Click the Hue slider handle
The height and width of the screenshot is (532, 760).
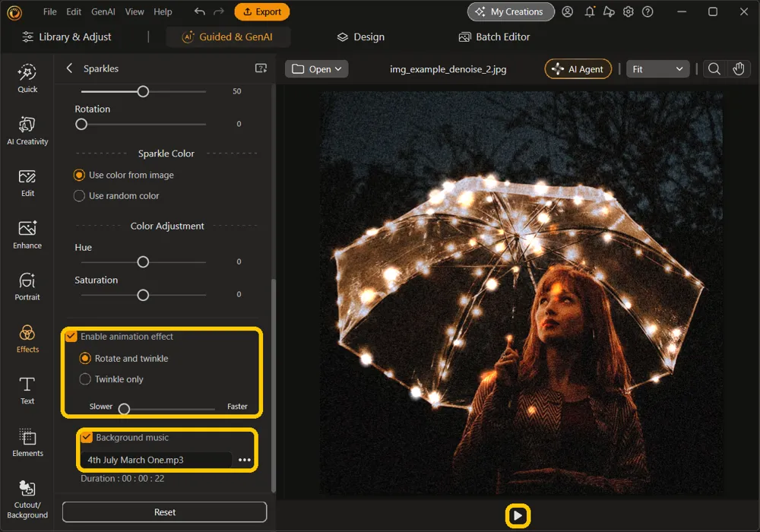point(143,262)
